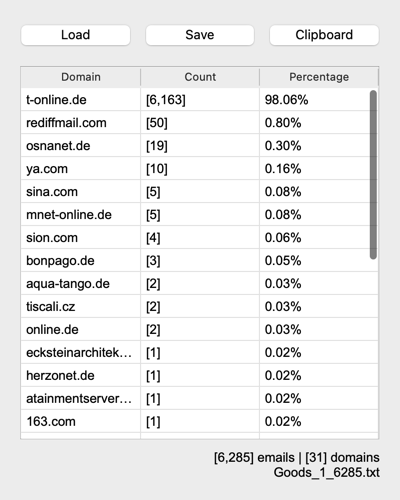Select the herzonet.de row
Viewport: 400px width, 500px height.
tap(199, 376)
